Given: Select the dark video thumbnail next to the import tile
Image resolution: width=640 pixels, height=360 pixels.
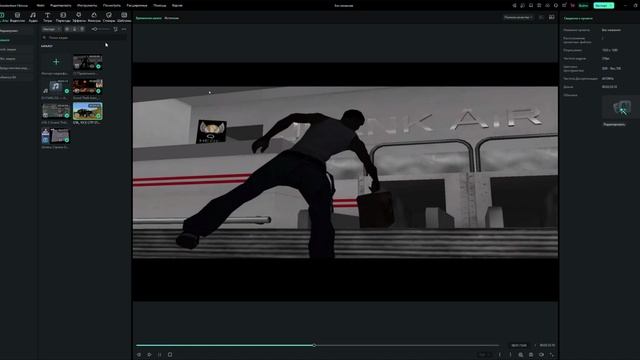Looking at the screenshot, I should (x=87, y=62).
